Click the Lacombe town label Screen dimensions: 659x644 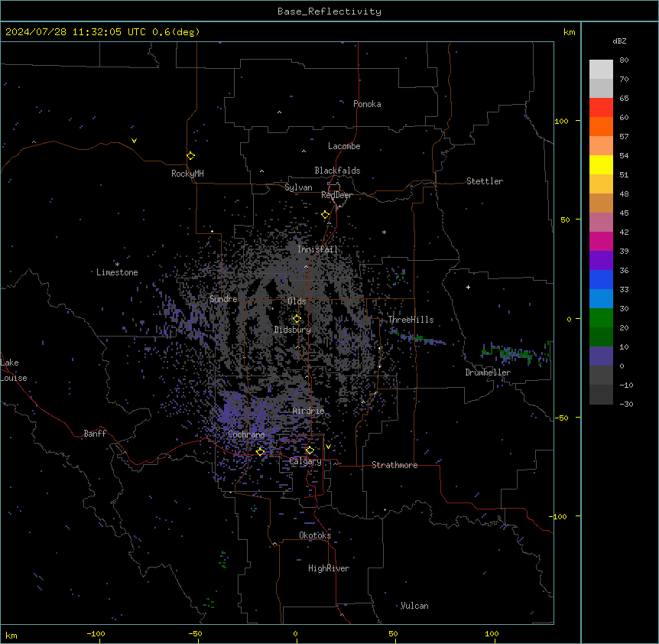pyautogui.click(x=344, y=146)
